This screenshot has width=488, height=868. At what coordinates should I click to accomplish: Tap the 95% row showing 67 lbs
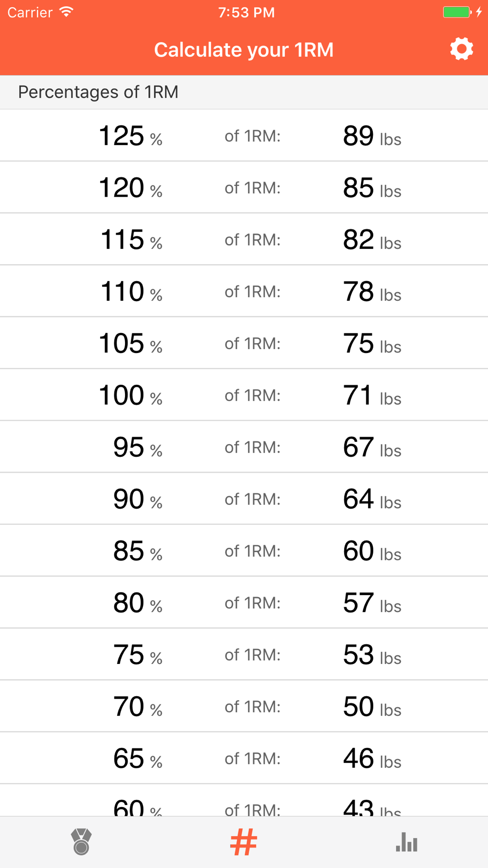click(244, 447)
